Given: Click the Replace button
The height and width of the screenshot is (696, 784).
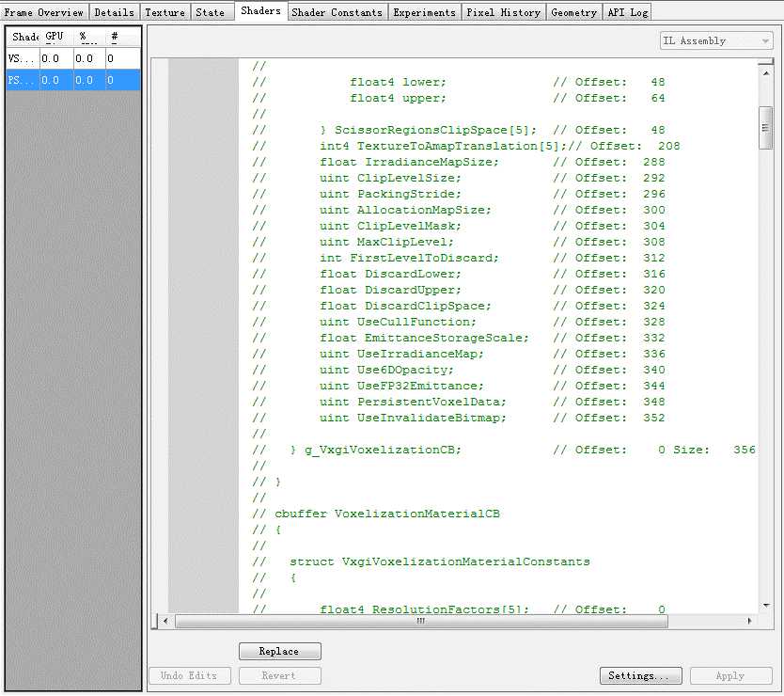Looking at the screenshot, I should click(x=279, y=651).
